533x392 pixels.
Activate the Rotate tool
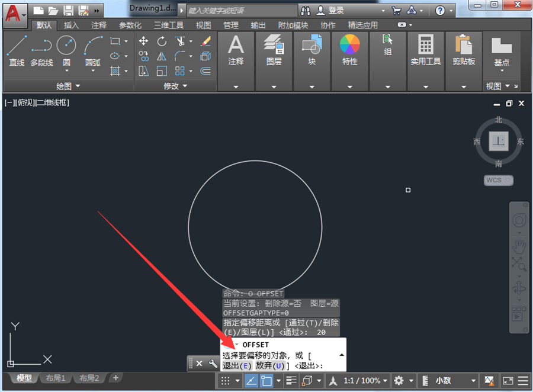[x=162, y=41]
